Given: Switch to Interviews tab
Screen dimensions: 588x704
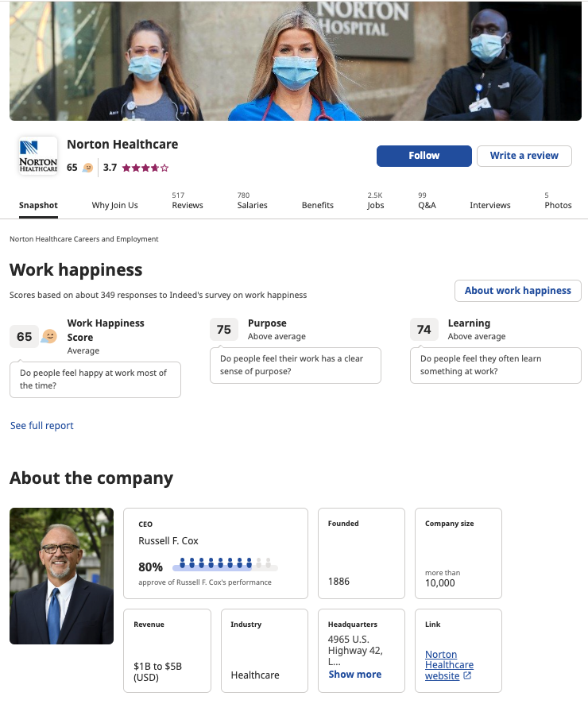Looking at the screenshot, I should point(489,205).
